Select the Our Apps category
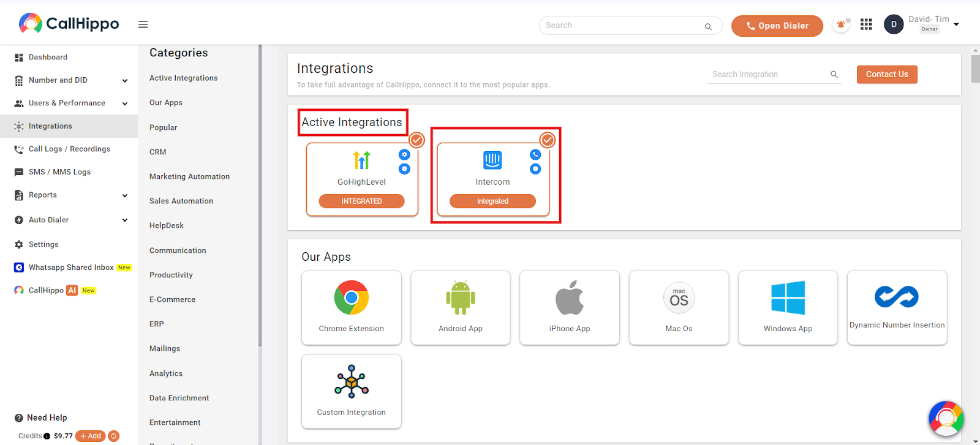This screenshot has width=980, height=445. click(x=166, y=103)
